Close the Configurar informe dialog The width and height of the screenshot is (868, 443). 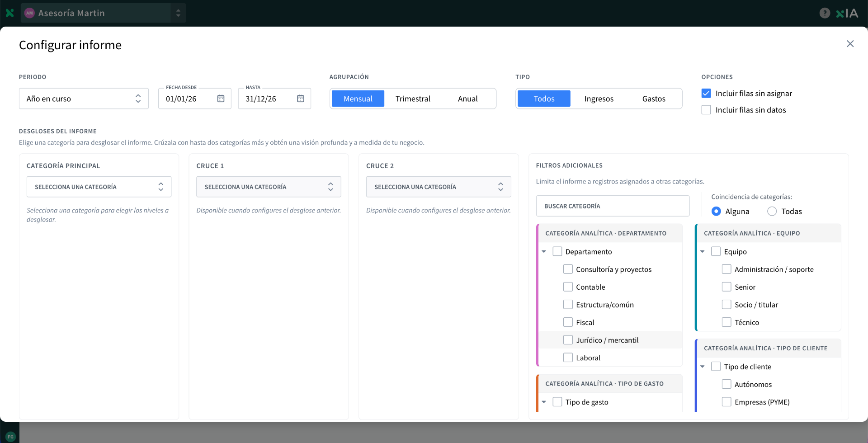coord(850,44)
